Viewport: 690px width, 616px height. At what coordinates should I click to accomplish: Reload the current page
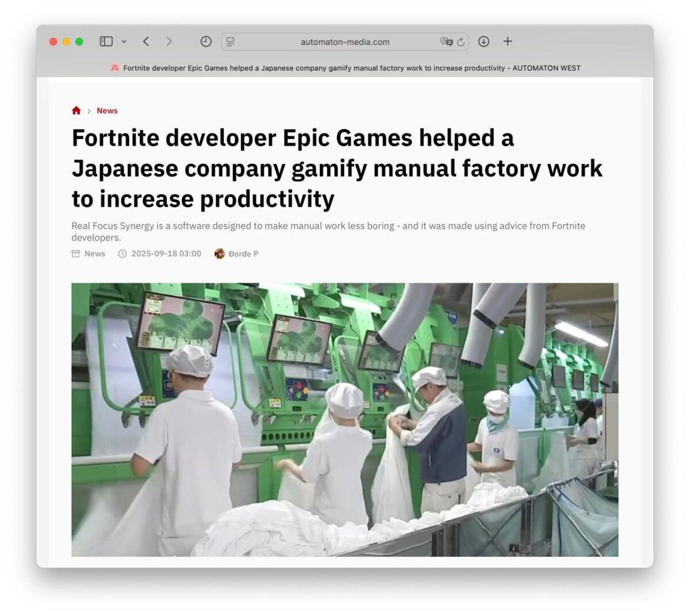[460, 41]
